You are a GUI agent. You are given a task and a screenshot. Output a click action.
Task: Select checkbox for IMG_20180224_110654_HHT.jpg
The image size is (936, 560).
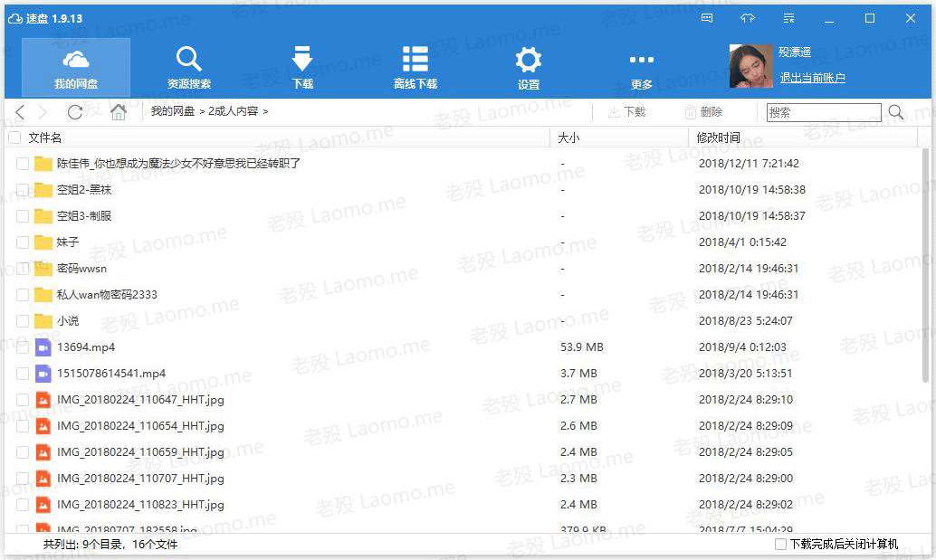(23, 426)
